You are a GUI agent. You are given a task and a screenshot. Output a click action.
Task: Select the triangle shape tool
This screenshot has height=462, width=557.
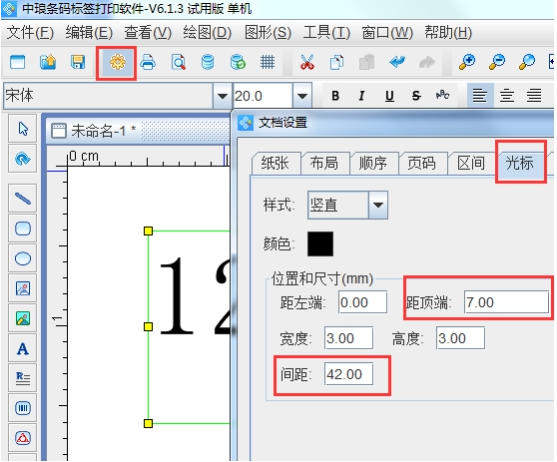tap(23, 438)
